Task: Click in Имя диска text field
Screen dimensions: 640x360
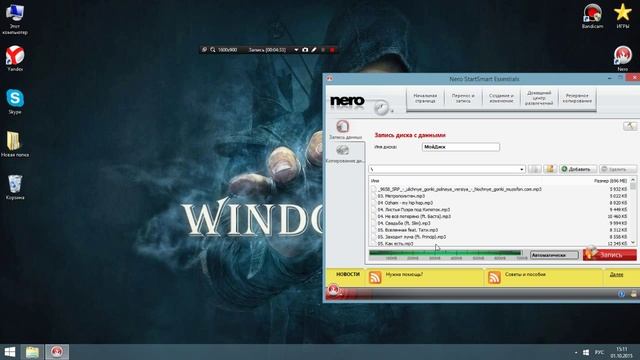Action: click(461, 147)
